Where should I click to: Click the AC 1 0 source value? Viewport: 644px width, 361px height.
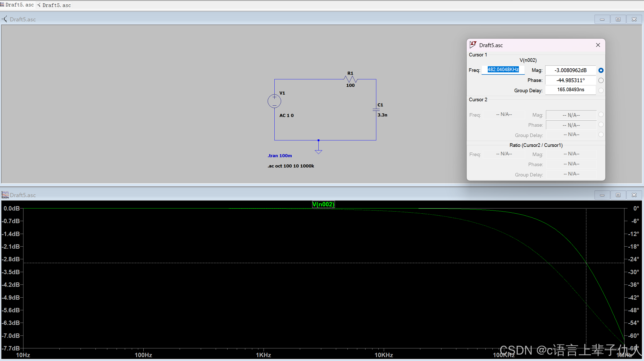(286, 115)
